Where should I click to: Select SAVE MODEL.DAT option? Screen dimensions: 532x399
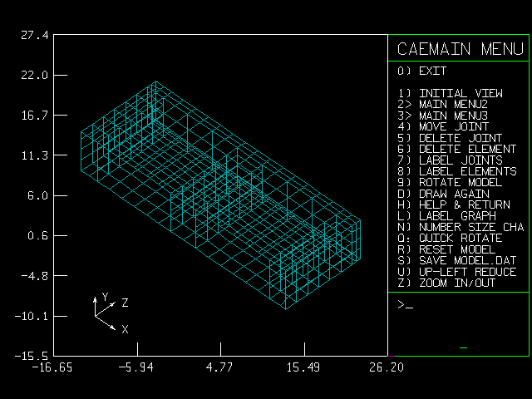(456, 260)
